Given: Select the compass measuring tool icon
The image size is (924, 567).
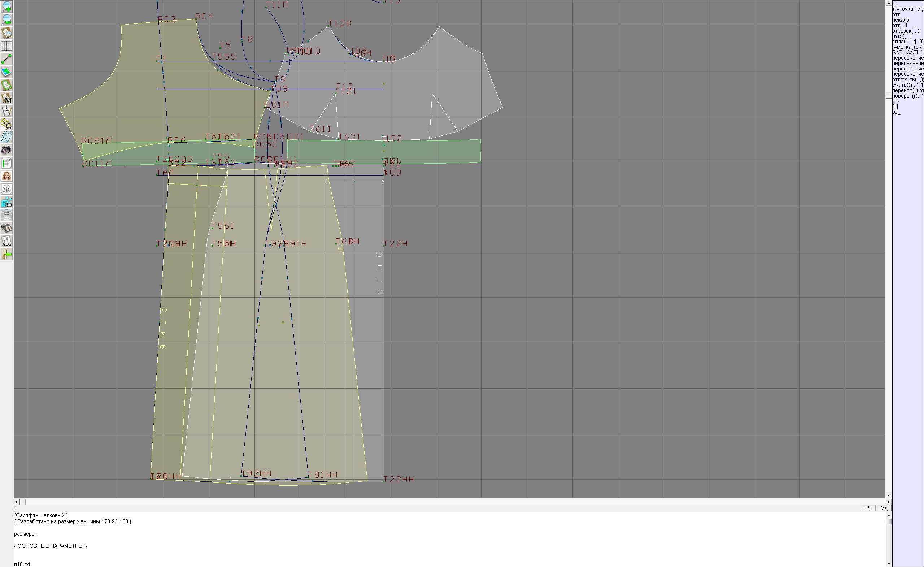Looking at the screenshot, I should coord(6,111).
